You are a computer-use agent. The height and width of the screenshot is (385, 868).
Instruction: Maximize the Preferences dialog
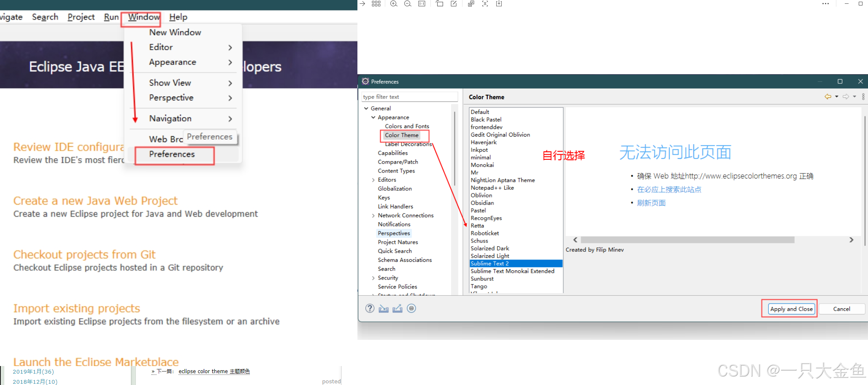tap(840, 81)
